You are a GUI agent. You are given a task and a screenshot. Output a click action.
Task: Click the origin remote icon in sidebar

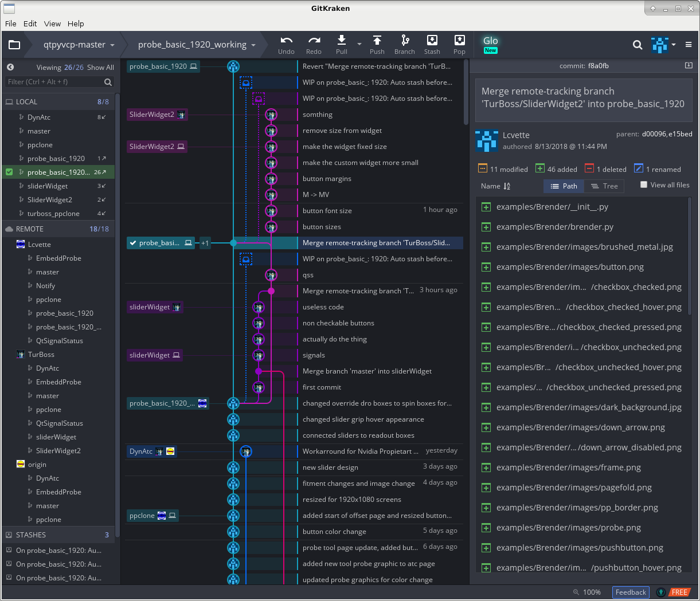(x=21, y=465)
